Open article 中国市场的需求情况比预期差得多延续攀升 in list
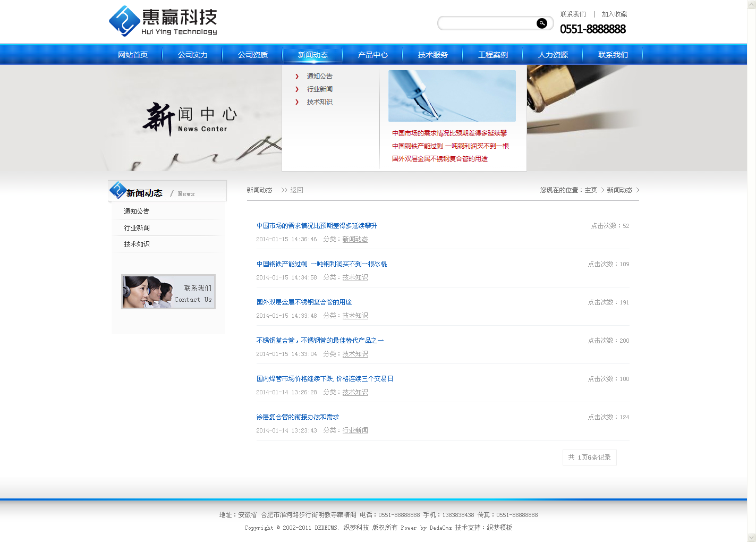The height and width of the screenshot is (542, 756). click(317, 226)
